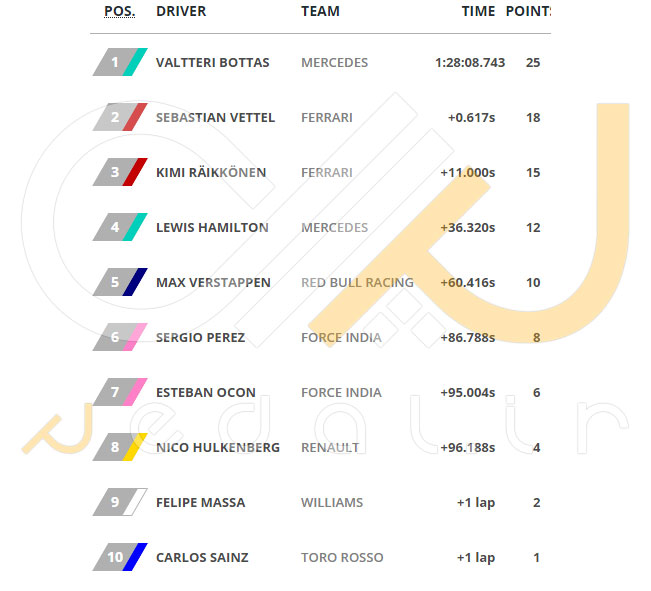The height and width of the screenshot is (591, 651).
Task: Open Valtteri Bottas driver name
Action: [213, 62]
